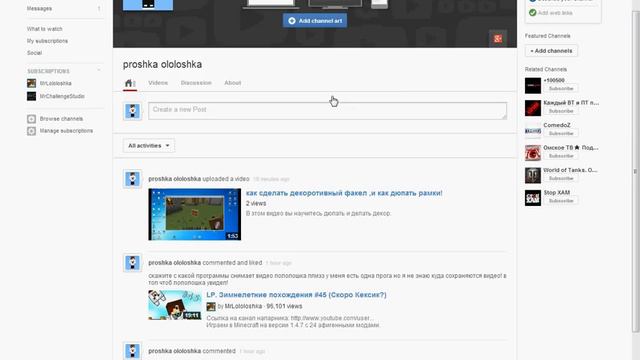The height and width of the screenshot is (360, 640).
Task: Subscribe to the ComedoZ channel
Action: point(561,133)
